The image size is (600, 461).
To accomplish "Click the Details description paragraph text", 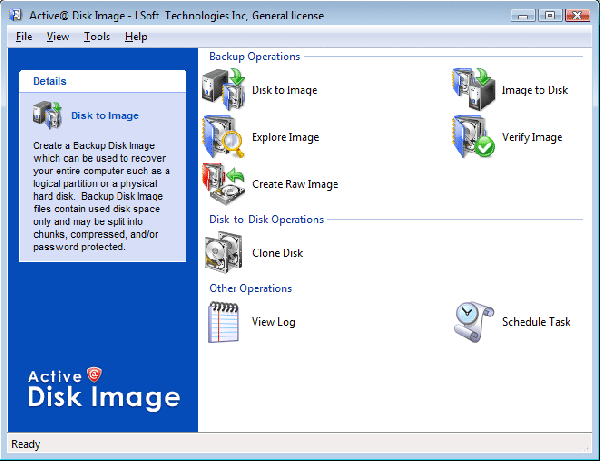I will click(101, 196).
